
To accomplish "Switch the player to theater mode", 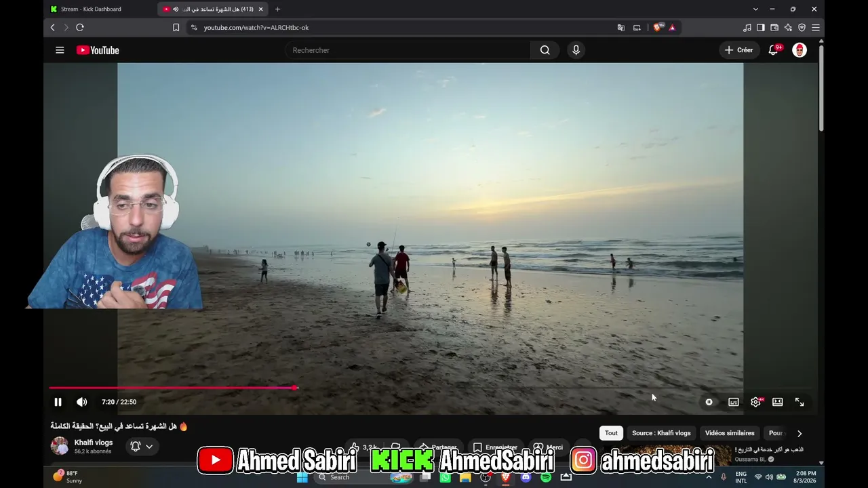I will point(778,402).
